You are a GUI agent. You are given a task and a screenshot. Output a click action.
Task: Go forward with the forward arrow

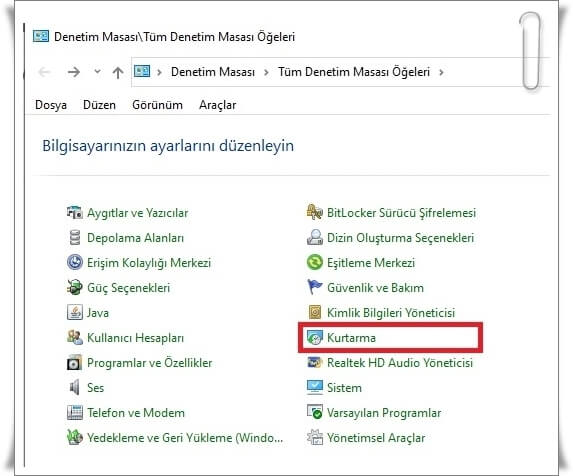tap(74, 72)
